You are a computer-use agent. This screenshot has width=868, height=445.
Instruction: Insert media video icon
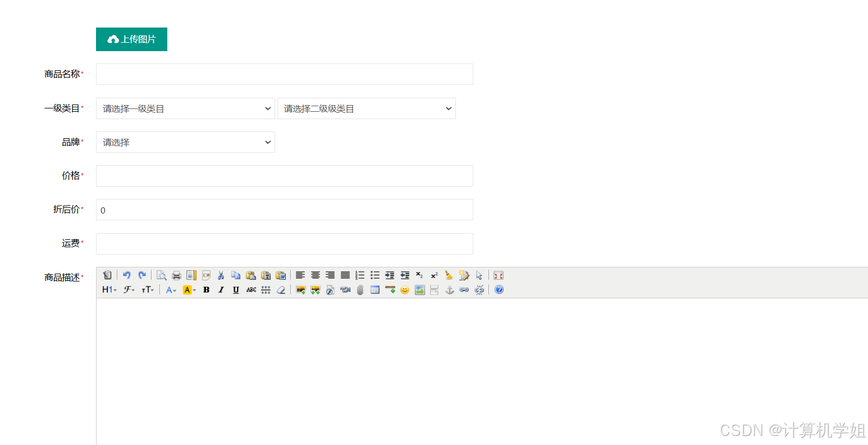[x=345, y=290]
